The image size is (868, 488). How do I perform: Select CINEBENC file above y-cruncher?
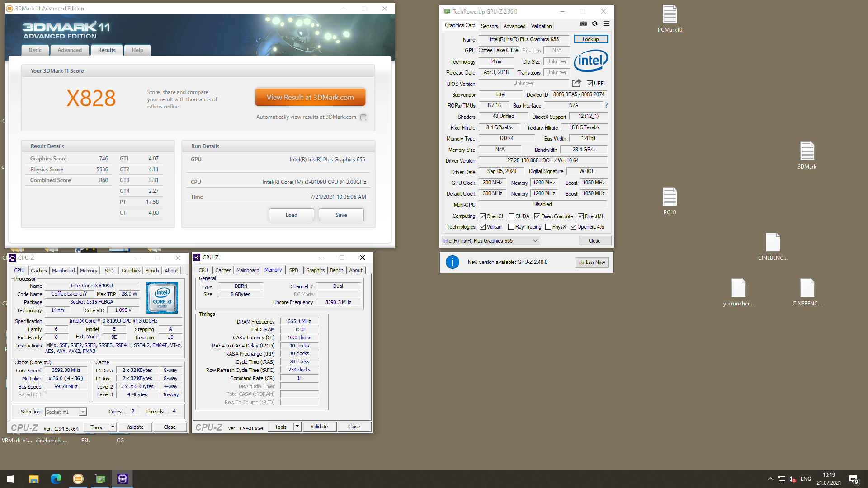(773, 247)
